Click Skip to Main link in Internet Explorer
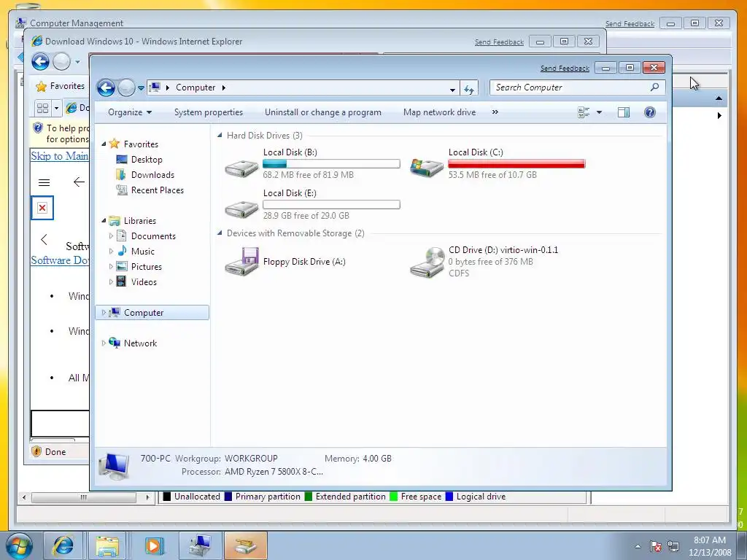The width and height of the screenshot is (747, 560). [x=60, y=156]
